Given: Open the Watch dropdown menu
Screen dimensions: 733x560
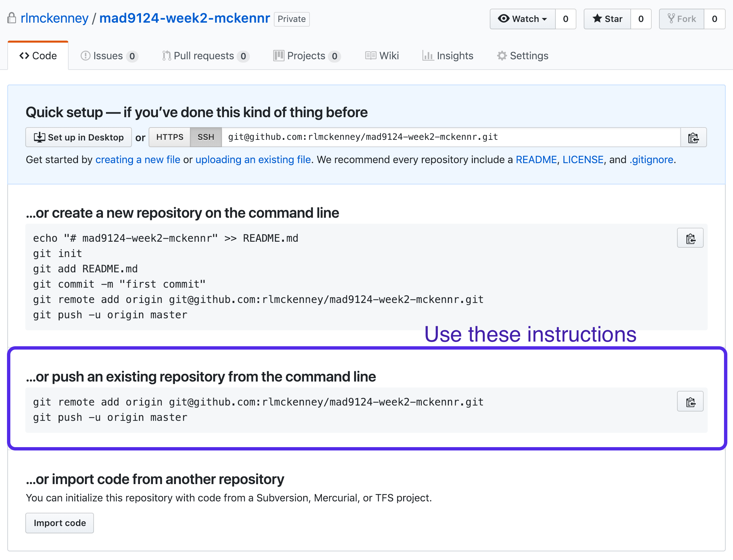Looking at the screenshot, I should [522, 19].
